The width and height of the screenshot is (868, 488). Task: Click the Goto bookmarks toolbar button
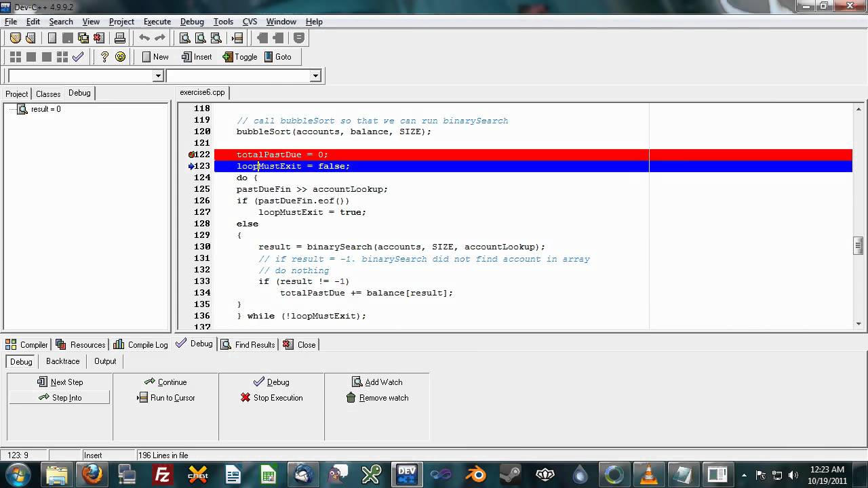click(278, 57)
